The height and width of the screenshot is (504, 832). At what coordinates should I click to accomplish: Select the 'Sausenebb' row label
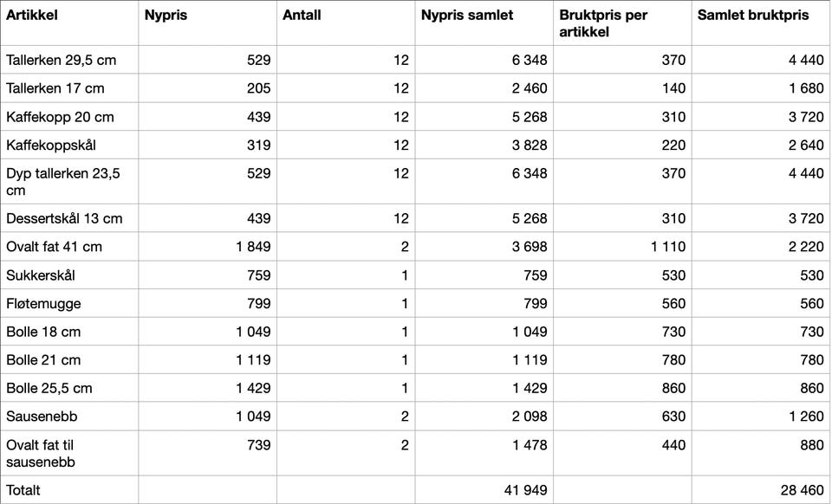[42, 416]
